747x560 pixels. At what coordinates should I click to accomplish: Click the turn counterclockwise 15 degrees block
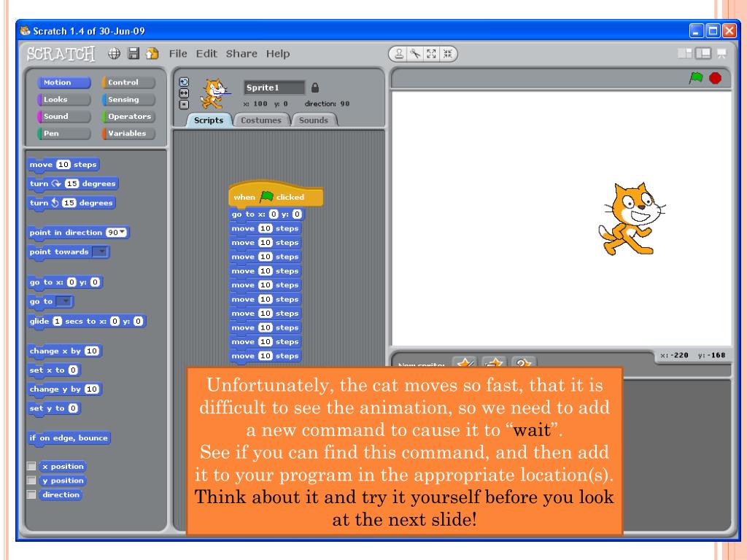(x=71, y=203)
